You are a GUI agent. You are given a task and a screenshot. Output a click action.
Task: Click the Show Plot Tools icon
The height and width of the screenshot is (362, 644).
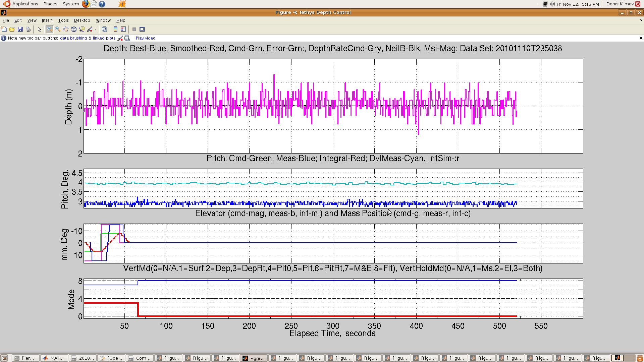click(x=142, y=29)
